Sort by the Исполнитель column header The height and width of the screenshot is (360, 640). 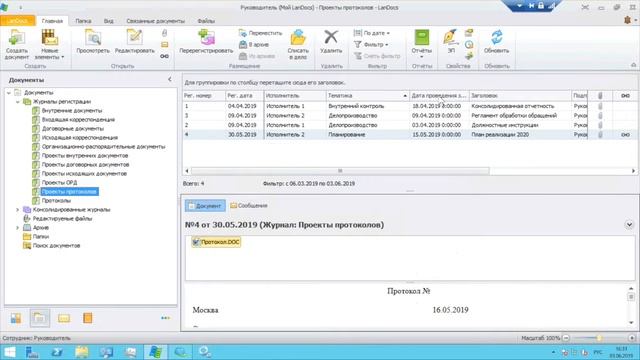(295, 96)
